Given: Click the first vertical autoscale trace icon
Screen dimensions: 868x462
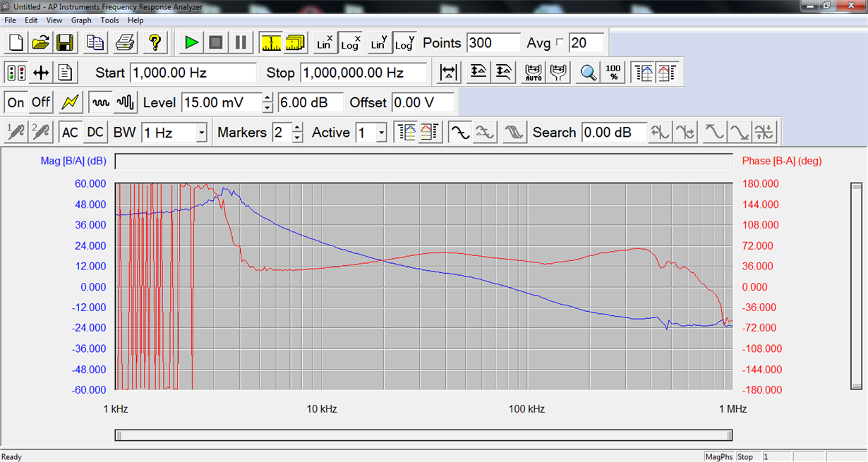Looking at the screenshot, I should (x=478, y=72).
